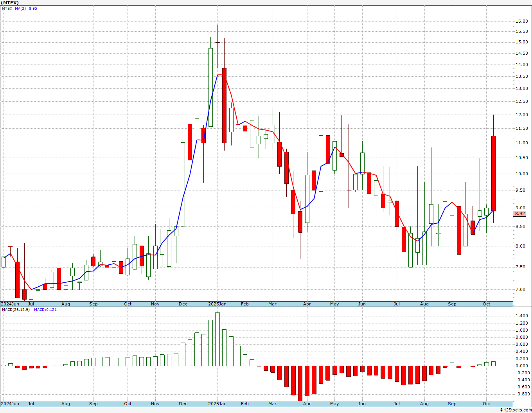Click the tallest green MACD histogram bar

coord(217,339)
